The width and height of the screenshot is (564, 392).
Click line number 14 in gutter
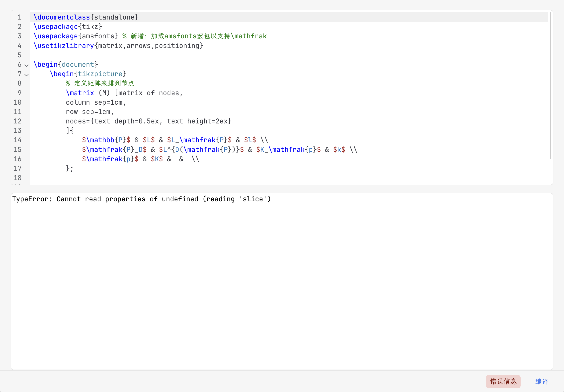tap(17, 140)
